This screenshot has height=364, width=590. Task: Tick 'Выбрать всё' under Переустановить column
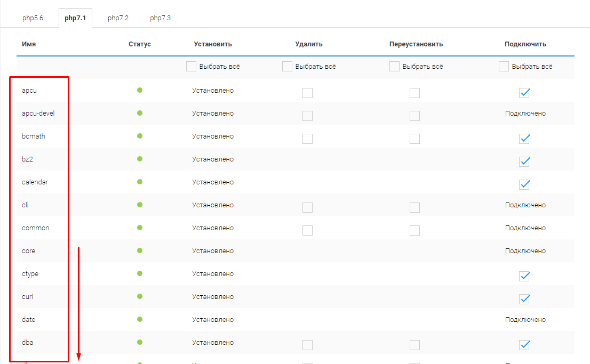(394, 67)
